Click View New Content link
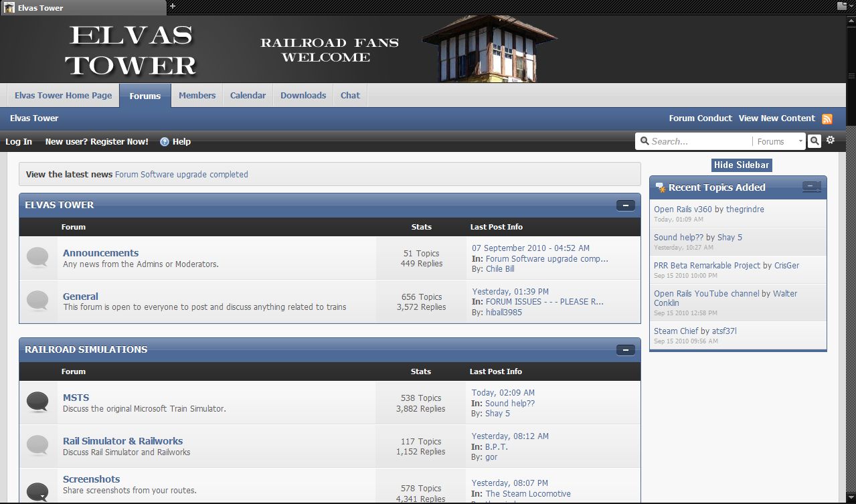This screenshot has width=856, height=504. pos(777,118)
